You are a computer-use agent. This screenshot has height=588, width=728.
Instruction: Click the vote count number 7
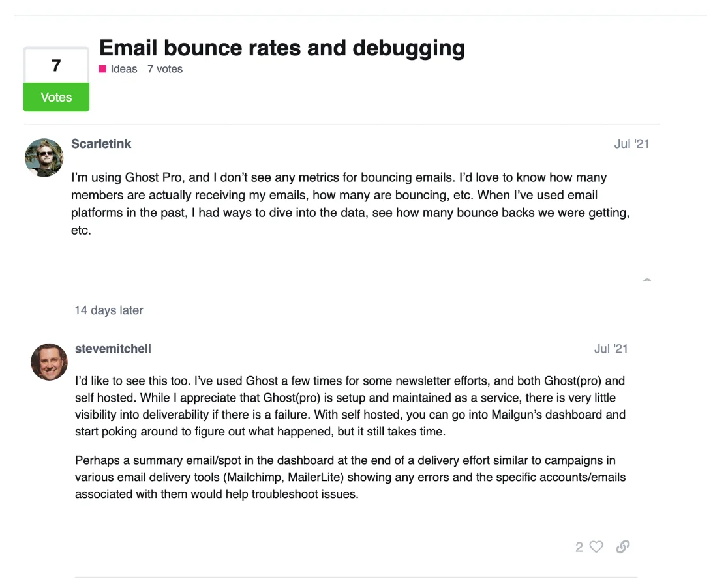click(x=56, y=65)
